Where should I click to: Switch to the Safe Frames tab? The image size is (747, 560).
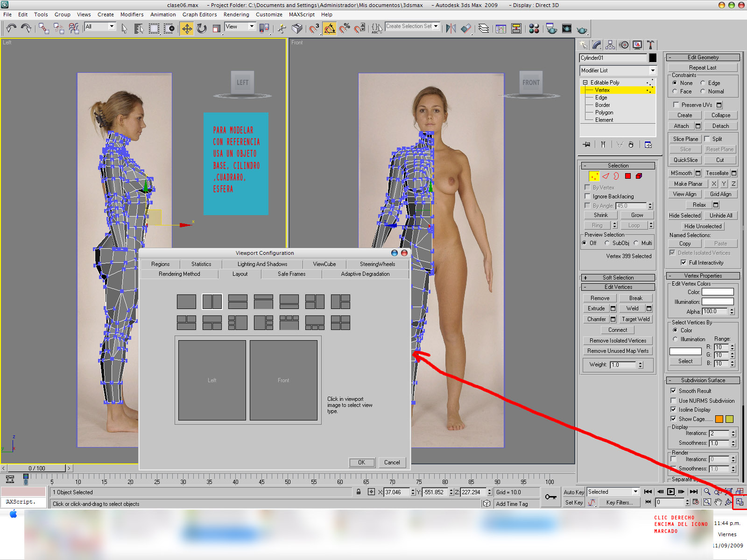coord(291,274)
